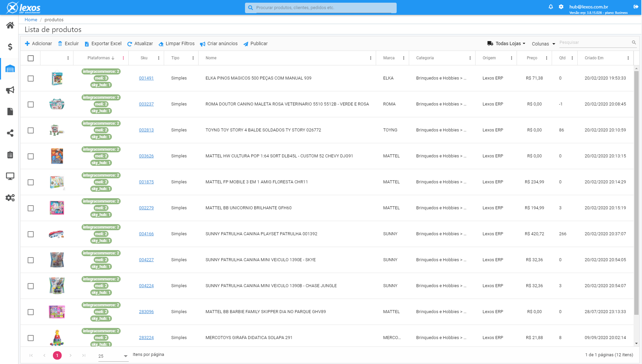Click the hub@lexos.com.br account label
This screenshot has width=642, height=364.
(x=589, y=7)
